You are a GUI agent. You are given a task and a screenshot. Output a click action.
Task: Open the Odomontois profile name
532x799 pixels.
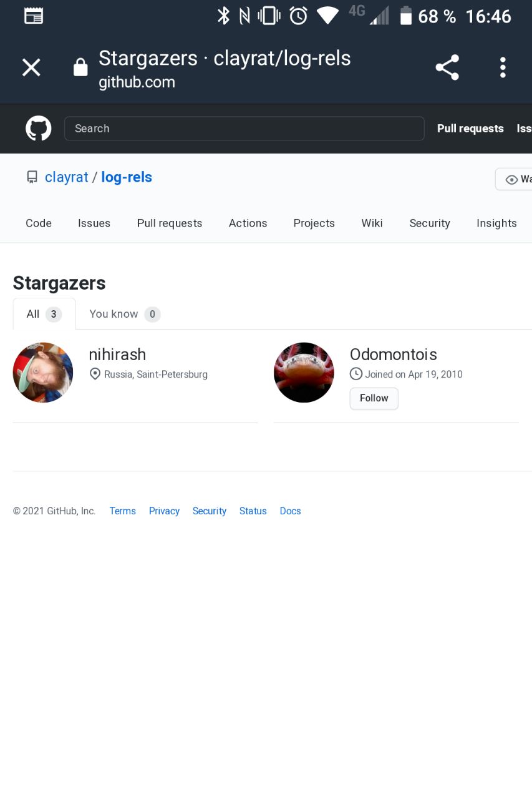tap(394, 355)
